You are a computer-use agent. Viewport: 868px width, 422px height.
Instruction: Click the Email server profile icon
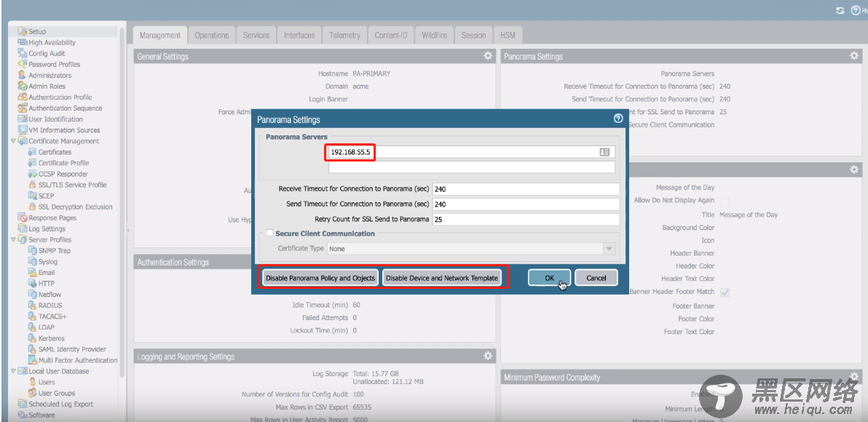(33, 273)
